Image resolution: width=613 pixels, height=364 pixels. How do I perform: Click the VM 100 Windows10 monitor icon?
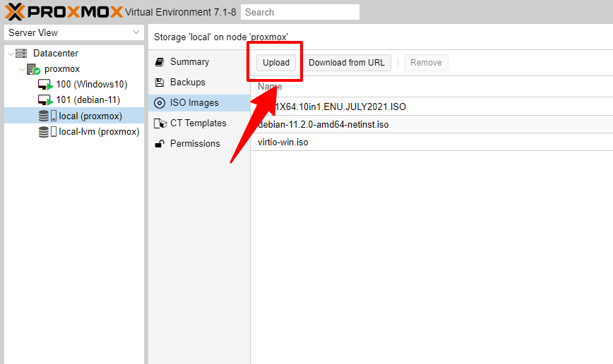tap(45, 85)
